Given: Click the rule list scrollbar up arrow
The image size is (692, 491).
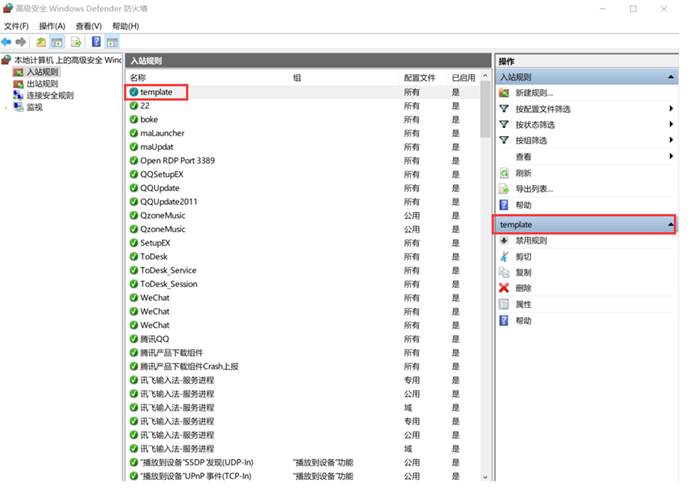Looking at the screenshot, I should pyautogui.click(x=485, y=76).
